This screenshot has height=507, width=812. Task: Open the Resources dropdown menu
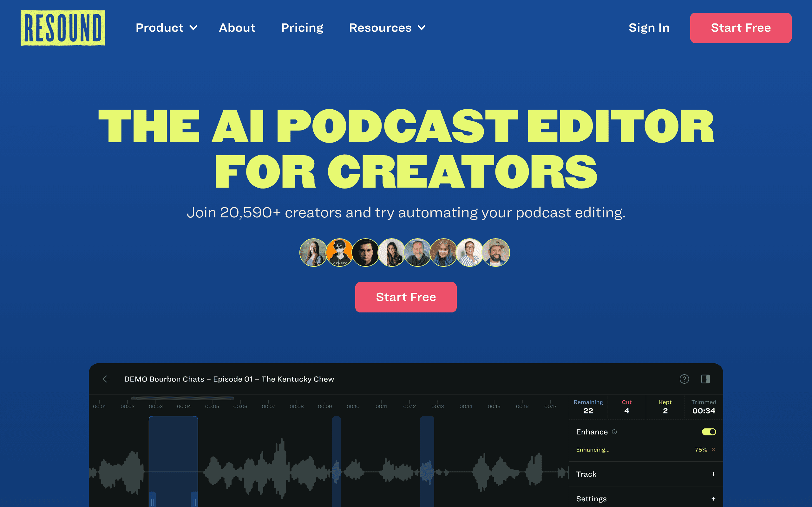coord(387,28)
